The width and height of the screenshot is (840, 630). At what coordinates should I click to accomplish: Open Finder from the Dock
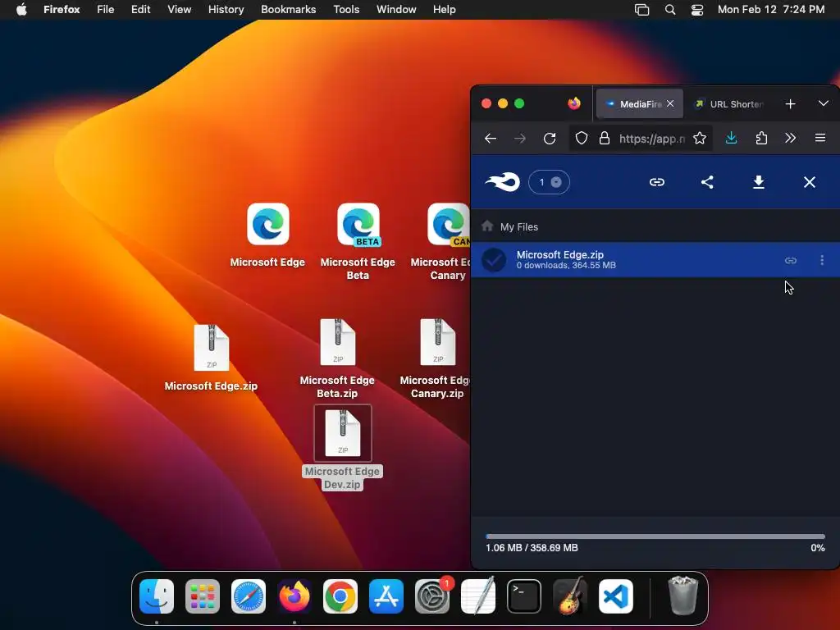coord(157,596)
